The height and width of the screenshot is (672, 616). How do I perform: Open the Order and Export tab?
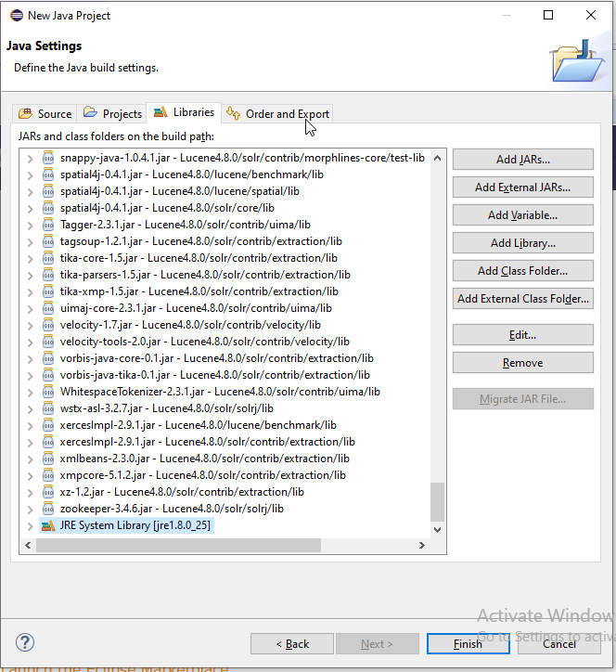[x=277, y=114]
